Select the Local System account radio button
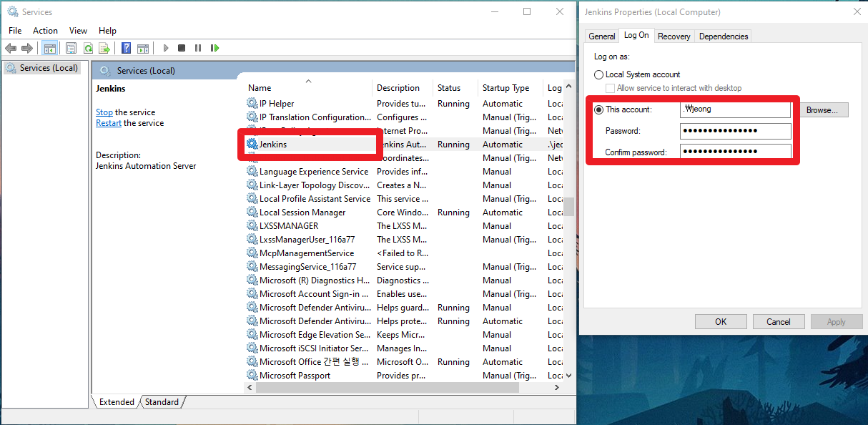The height and width of the screenshot is (425, 868). pyautogui.click(x=599, y=74)
